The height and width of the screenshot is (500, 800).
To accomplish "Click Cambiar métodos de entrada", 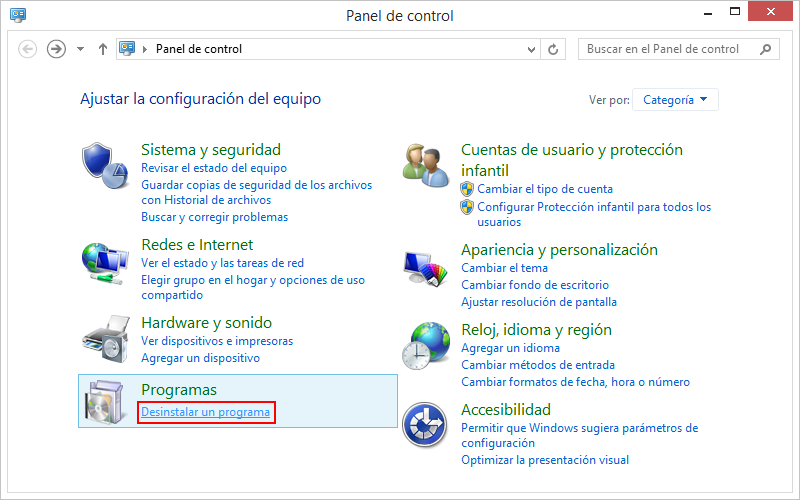I will [538, 365].
